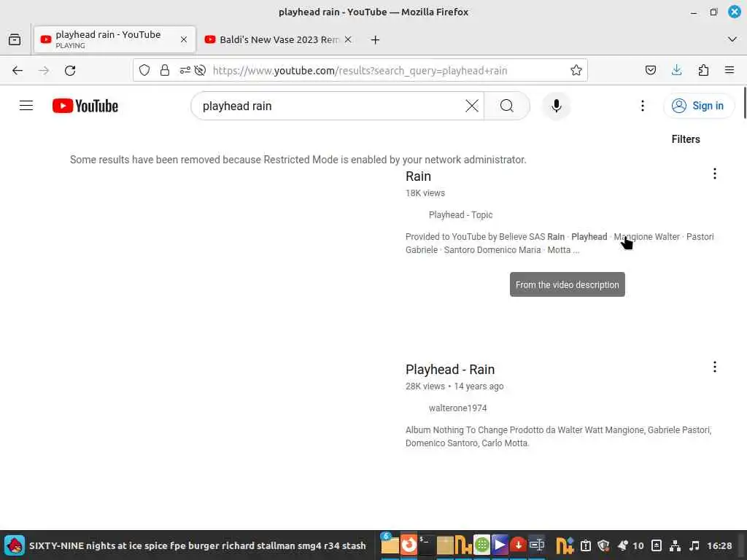
Task: Go to the YouTube home logo
Action: (85, 106)
